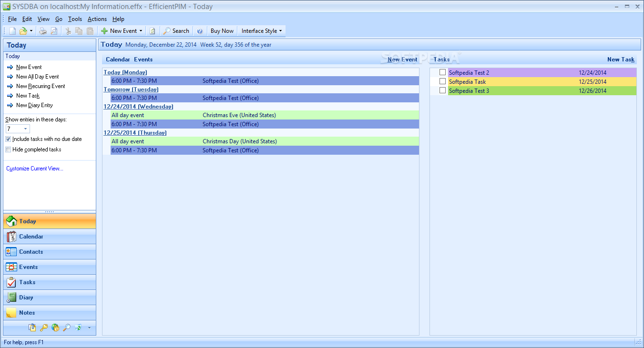This screenshot has width=644, height=348.
Task: Click the Refresh toolbar icon
Action: (153, 31)
